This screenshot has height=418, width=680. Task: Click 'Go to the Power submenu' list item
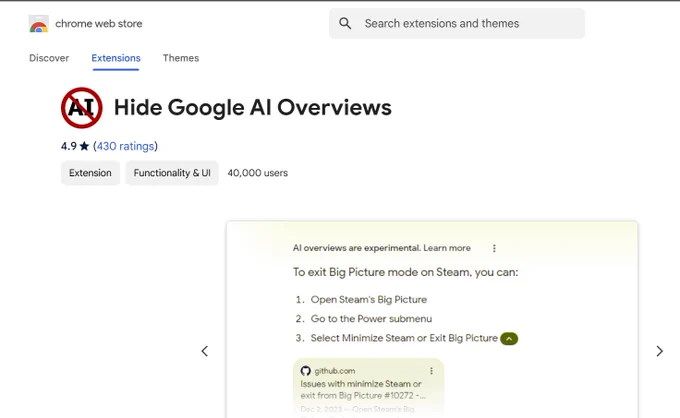pos(371,319)
